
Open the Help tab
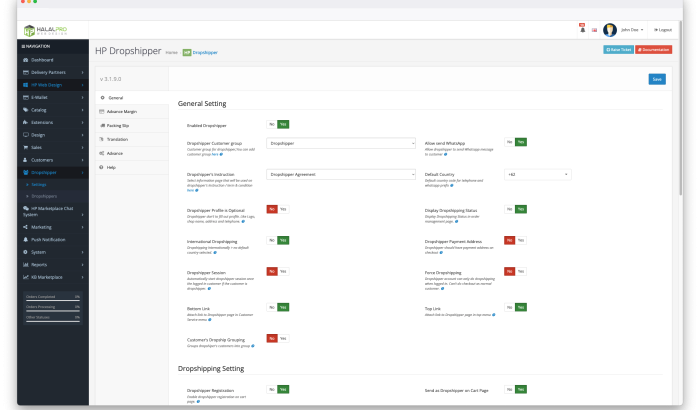[x=132, y=167]
